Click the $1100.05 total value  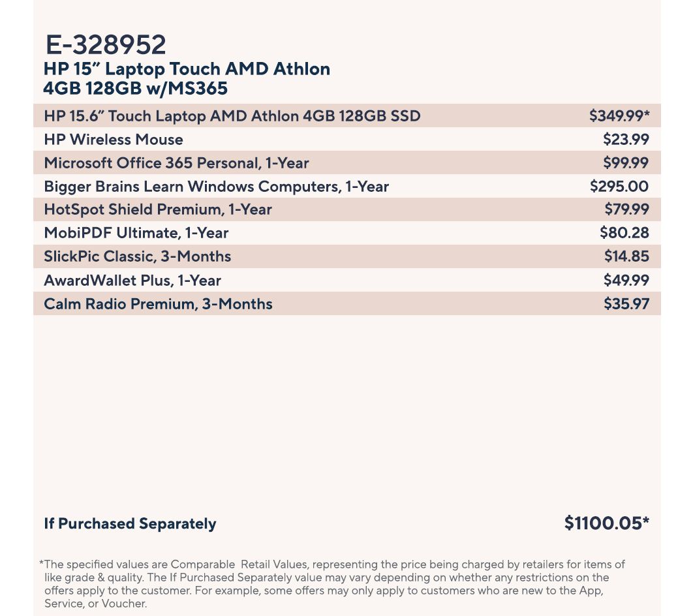(x=606, y=523)
